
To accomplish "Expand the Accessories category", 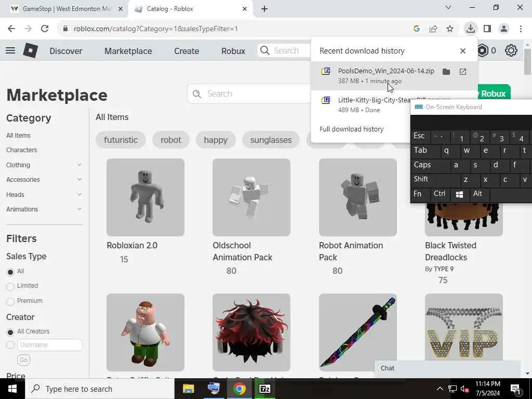I will 79,179.
